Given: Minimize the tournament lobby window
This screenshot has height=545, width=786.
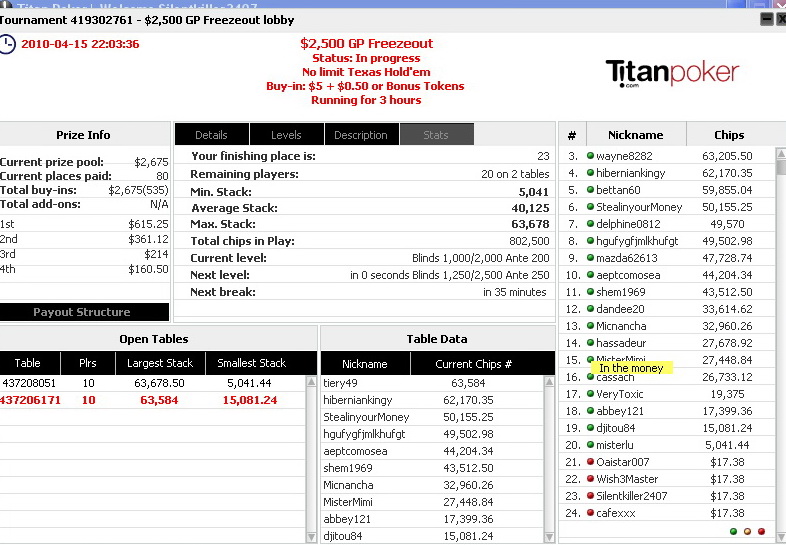Looking at the screenshot, I should [767, 20].
